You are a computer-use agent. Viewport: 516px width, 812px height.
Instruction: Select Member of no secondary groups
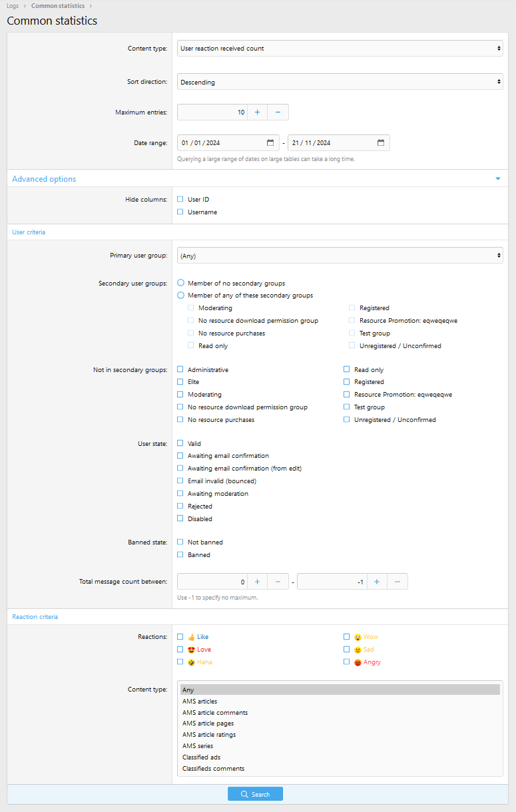coord(180,283)
